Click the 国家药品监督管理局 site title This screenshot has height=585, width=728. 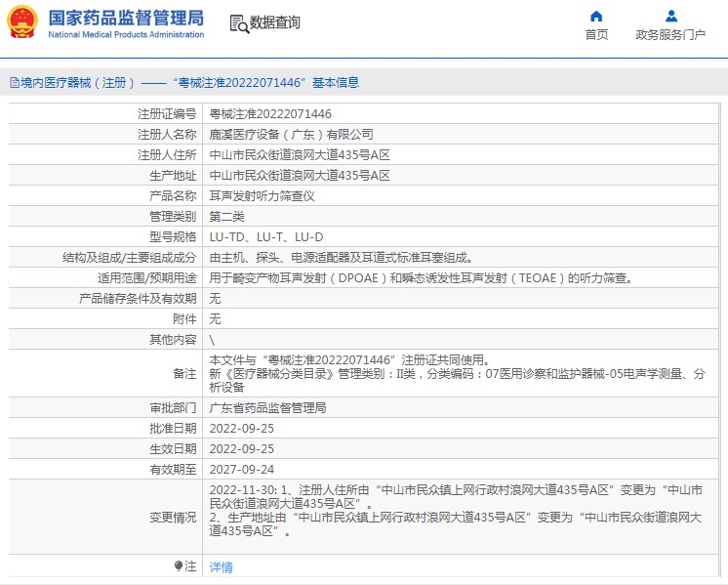[x=126, y=18]
